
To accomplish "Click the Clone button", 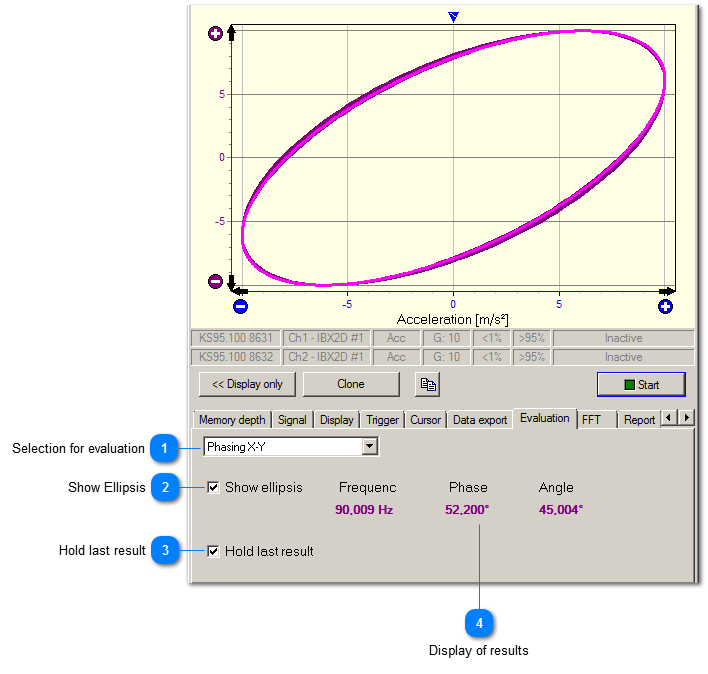I will 351,384.
